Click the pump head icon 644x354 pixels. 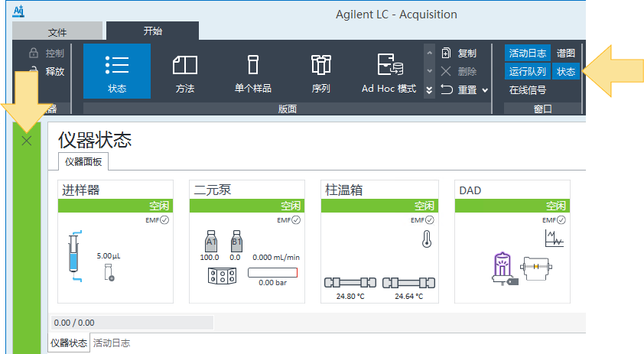[x=222, y=276]
